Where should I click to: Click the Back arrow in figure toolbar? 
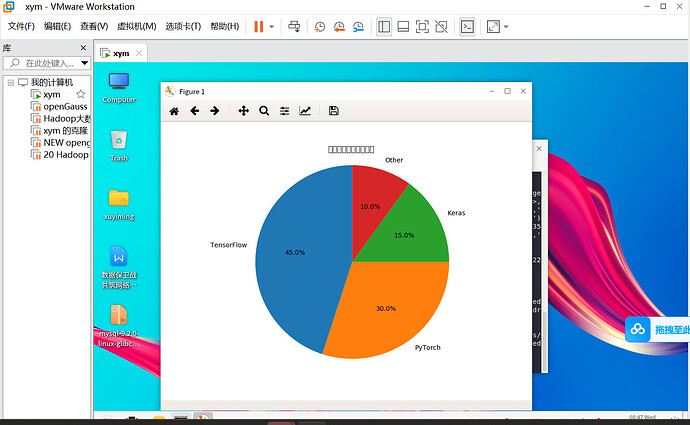click(195, 111)
